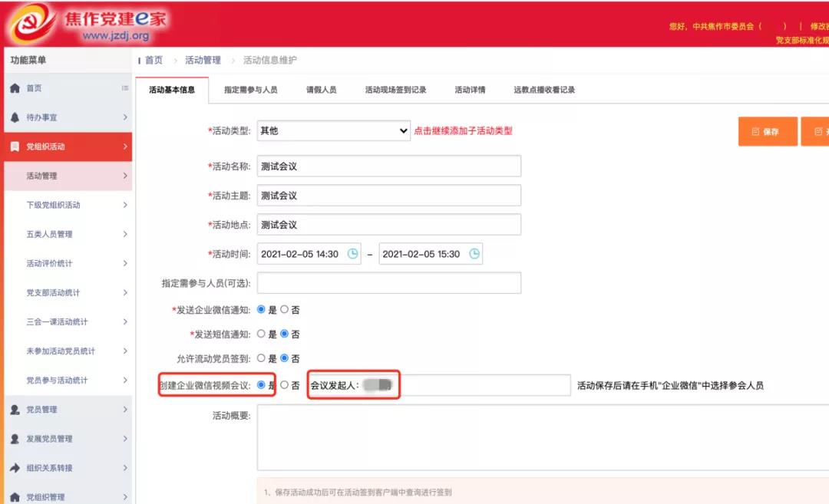Select 是 for 发送企业微信通知
The width and height of the screenshot is (829, 504).
(261, 310)
